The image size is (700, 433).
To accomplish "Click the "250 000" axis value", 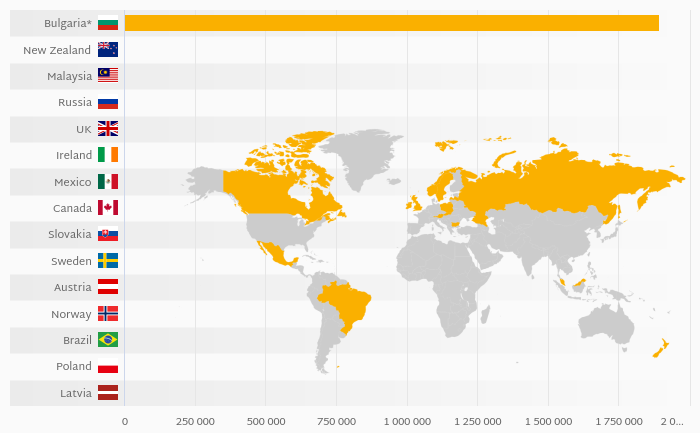I will point(195,421).
